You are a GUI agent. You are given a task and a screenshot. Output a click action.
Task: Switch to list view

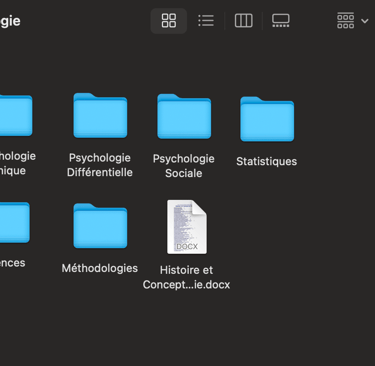[x=206, y=21]
